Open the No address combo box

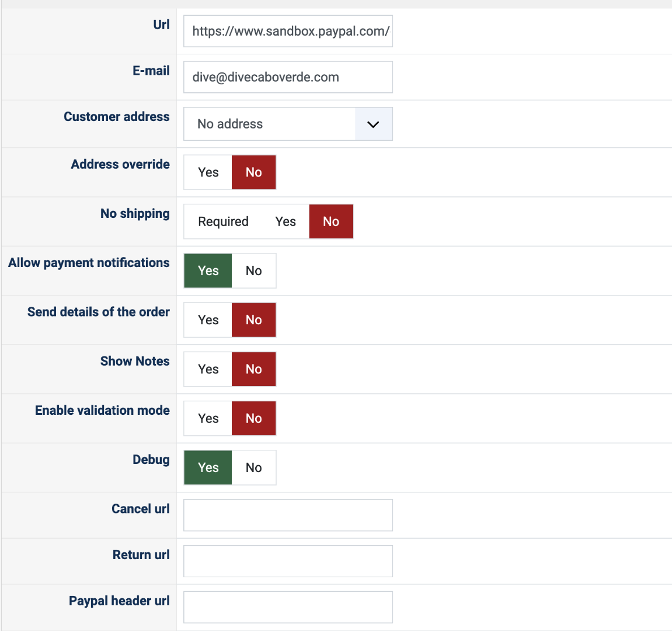[x=270, y=124]
